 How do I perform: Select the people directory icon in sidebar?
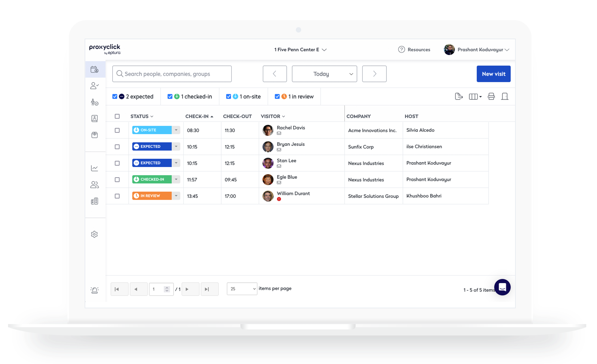[x=94, y=86]
